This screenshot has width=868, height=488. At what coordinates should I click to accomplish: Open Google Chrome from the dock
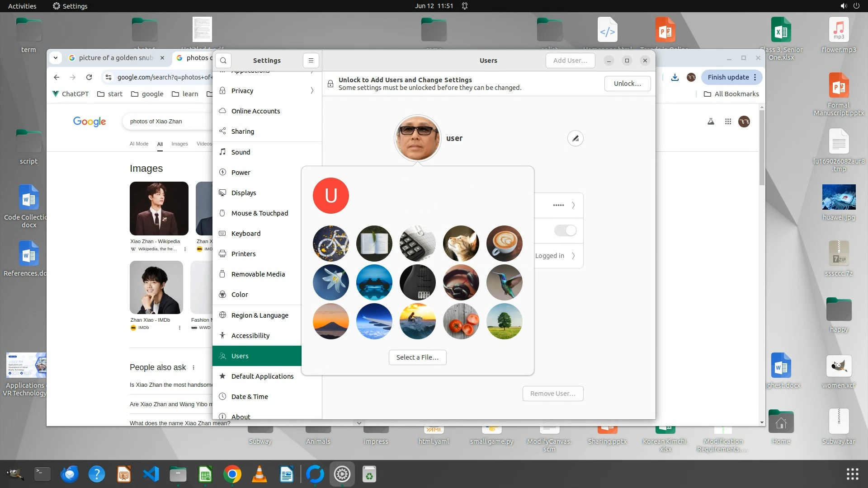[232, 474]
